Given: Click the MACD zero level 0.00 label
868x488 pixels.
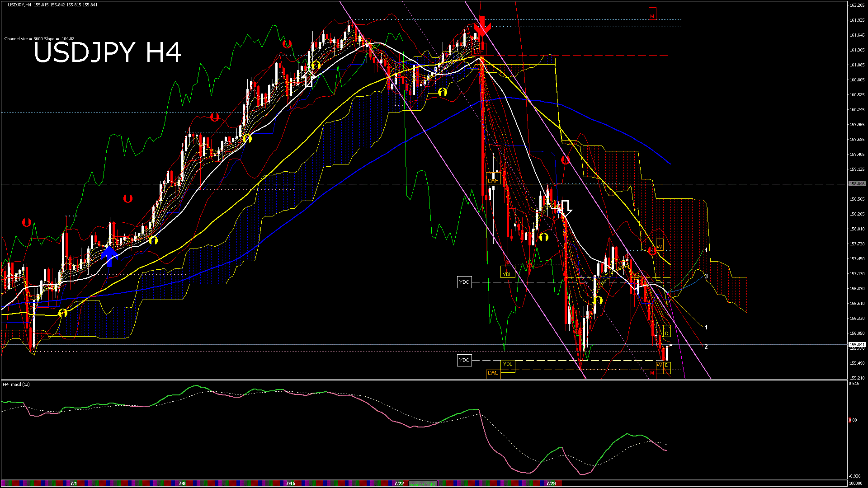Looking at the screenshot, I should click(x=853, y=420).
